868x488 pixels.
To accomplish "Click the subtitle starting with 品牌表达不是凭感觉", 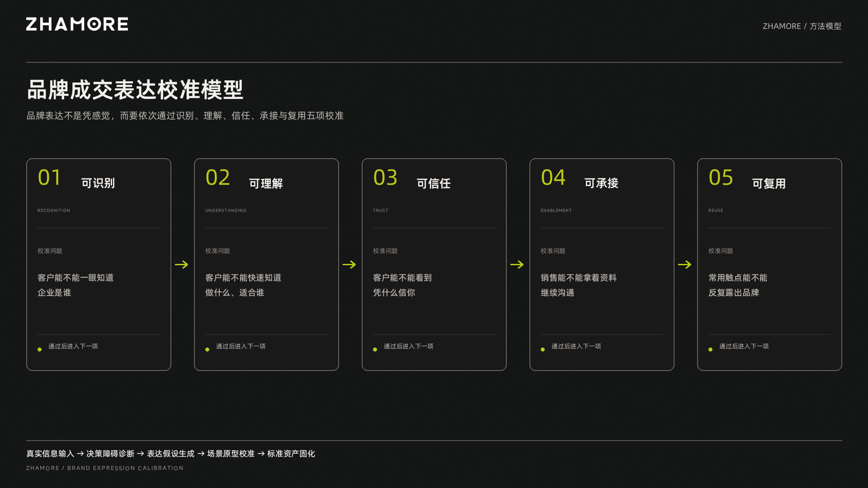I will [x=185, y=116].
